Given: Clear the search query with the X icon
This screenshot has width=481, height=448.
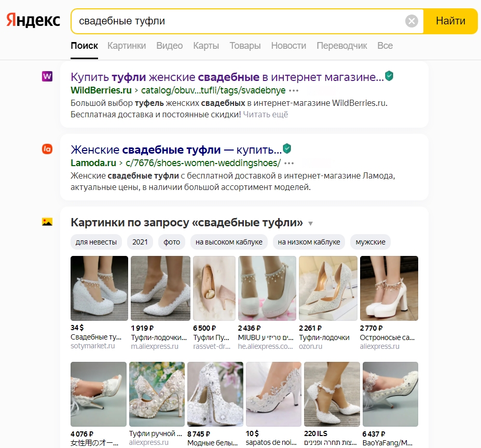Looking at the screenshot, I should [x=411, y=20].
